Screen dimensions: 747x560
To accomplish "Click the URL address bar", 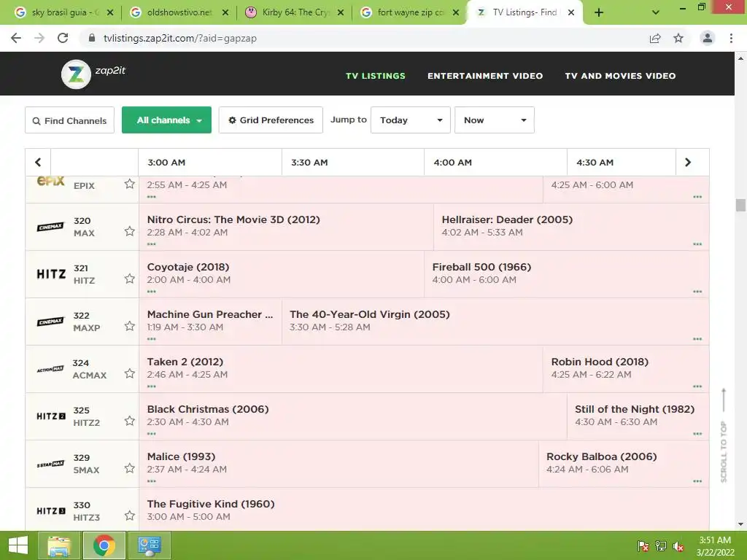I will (x=362, y=38).
